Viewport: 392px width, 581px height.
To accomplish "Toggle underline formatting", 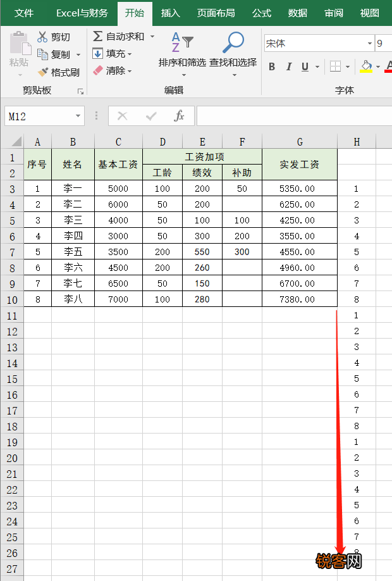I will (305, 66).
